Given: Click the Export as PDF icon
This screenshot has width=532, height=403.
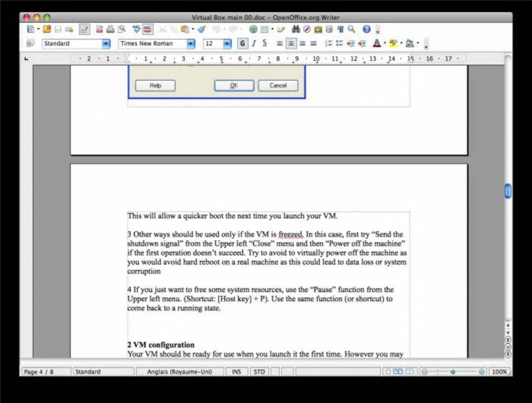Looking at the screenshot, I should pyautogui.click(x=99, y=29).
